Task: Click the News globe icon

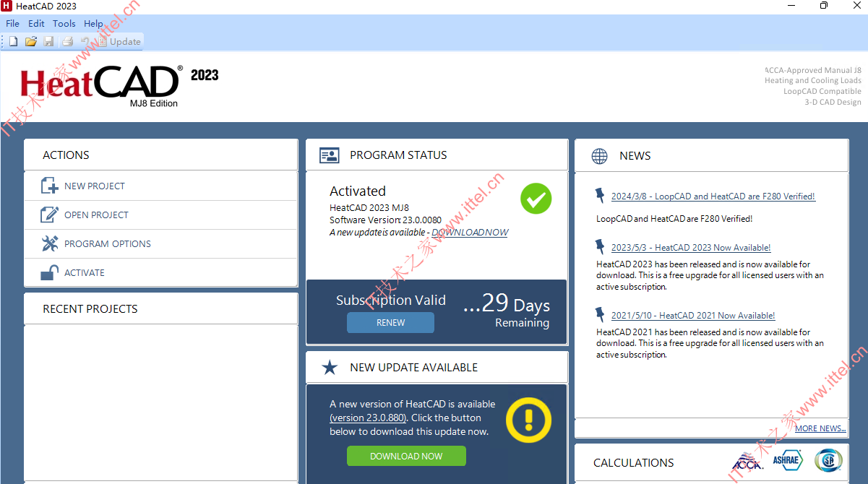Action: 599,156
